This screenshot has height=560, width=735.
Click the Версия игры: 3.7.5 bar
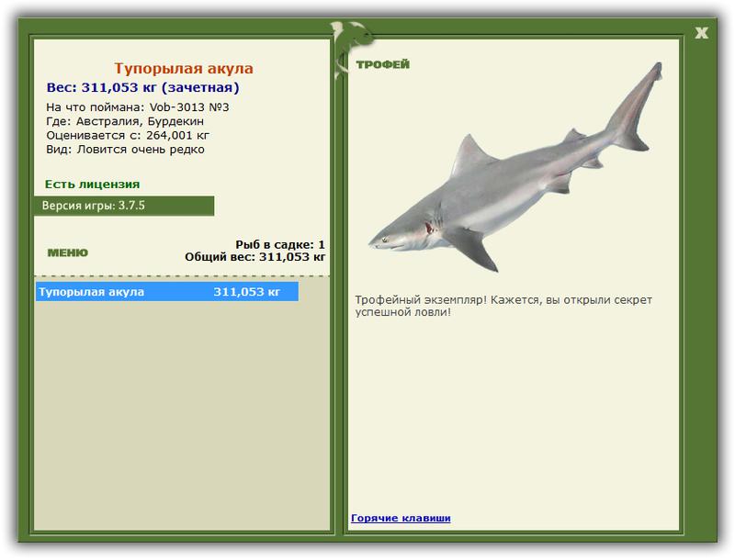(x=124, y=206)
